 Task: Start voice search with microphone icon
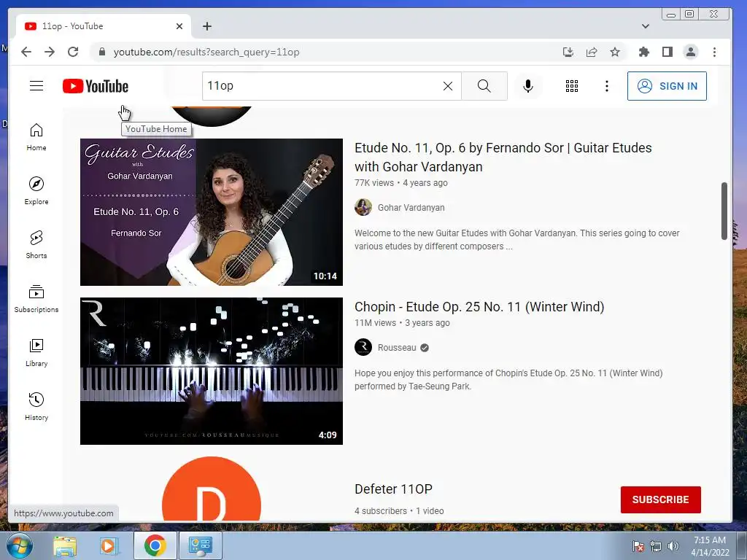(528, 86)
